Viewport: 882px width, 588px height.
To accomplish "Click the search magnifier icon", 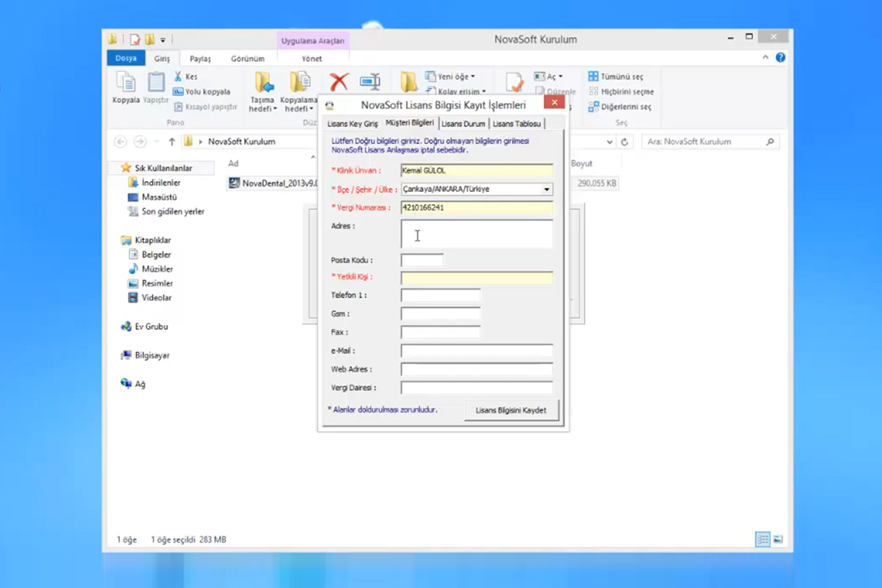I will point(770,142).
